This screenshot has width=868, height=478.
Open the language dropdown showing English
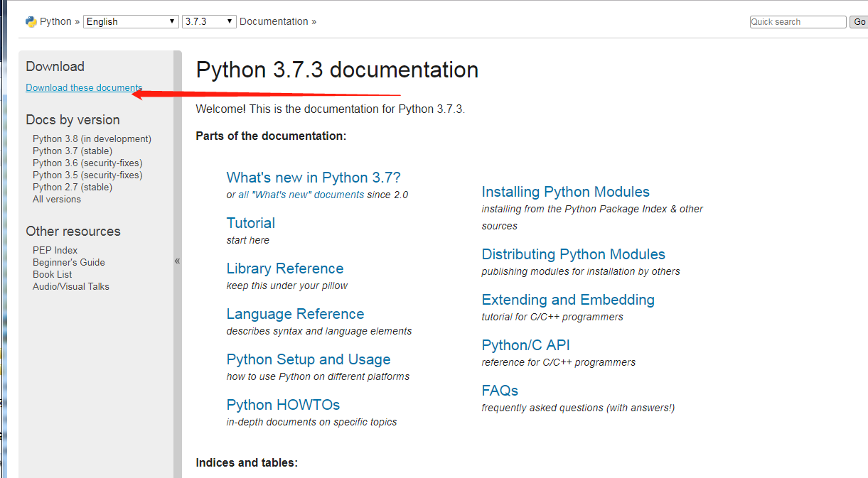[x=131, y=21]
